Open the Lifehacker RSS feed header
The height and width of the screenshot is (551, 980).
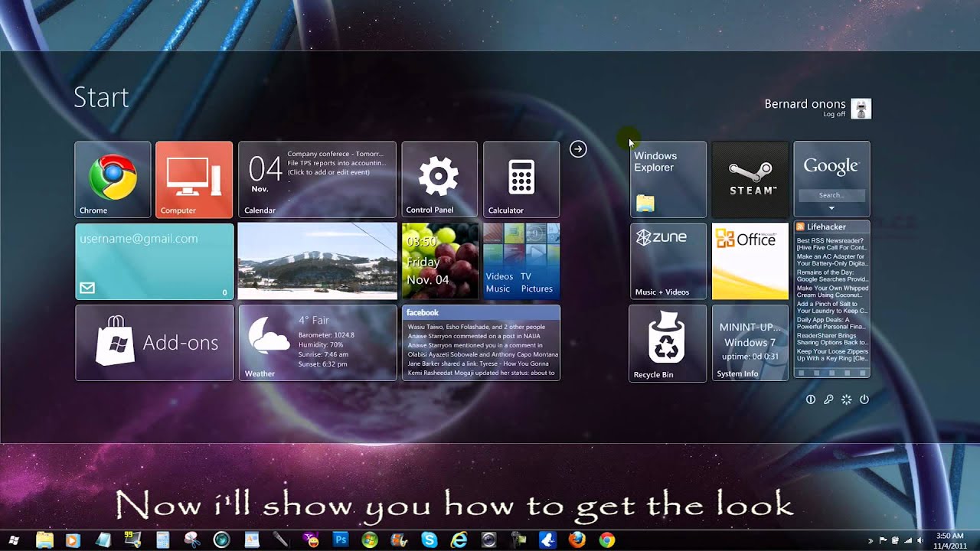point(831,227)
